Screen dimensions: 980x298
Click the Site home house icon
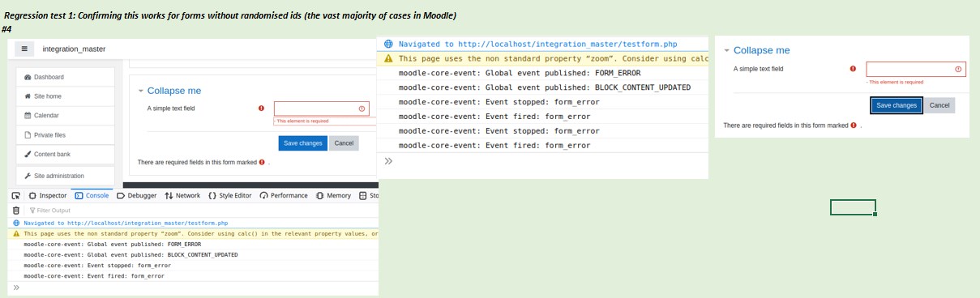28,96
